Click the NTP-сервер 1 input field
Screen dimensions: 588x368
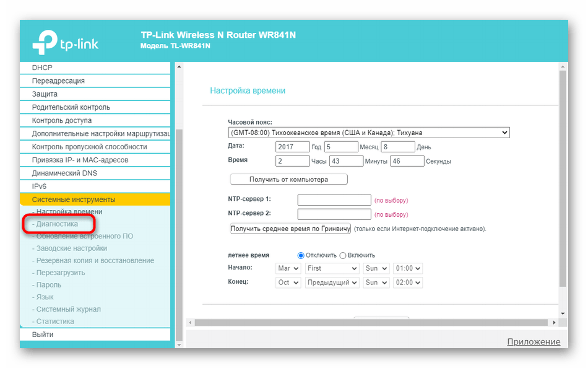(x=334, y=200)
